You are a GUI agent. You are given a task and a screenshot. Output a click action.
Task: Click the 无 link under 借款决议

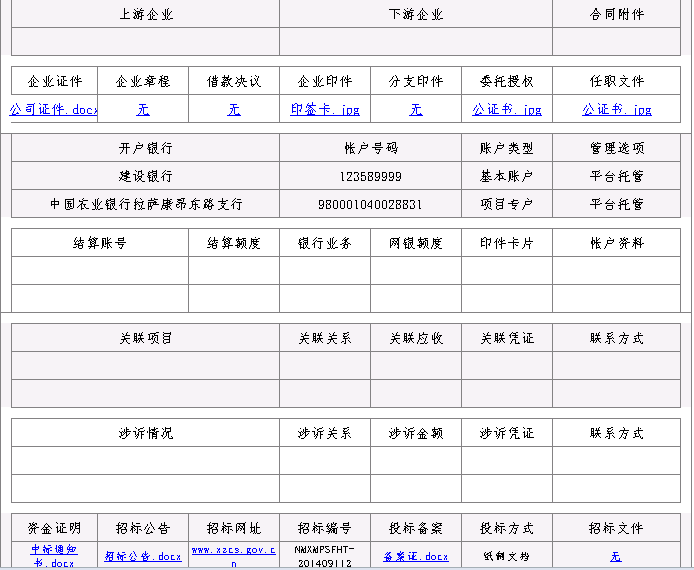pyautogui.click(x=234, y=110)
